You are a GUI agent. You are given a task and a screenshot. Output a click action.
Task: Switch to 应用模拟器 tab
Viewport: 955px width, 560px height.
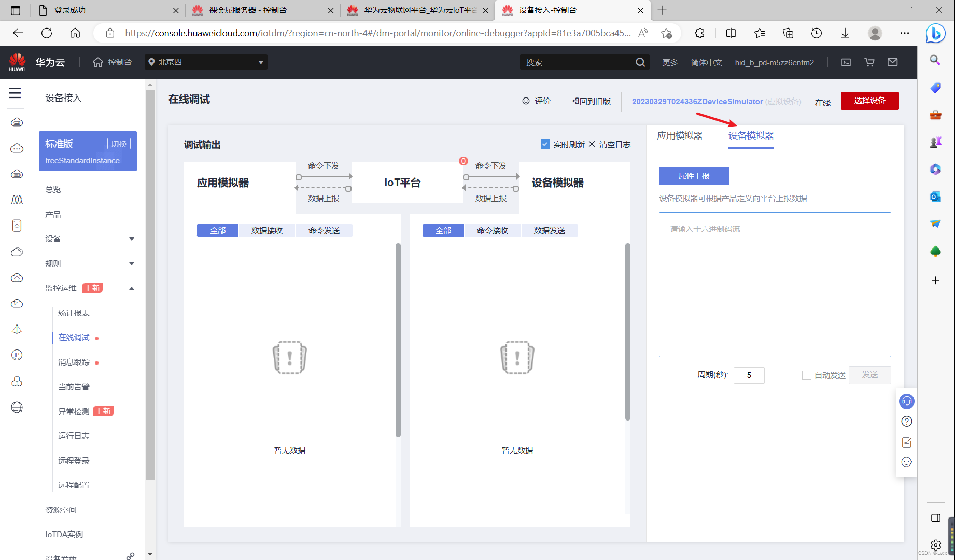pyautogui.click(x=680, y=136)
